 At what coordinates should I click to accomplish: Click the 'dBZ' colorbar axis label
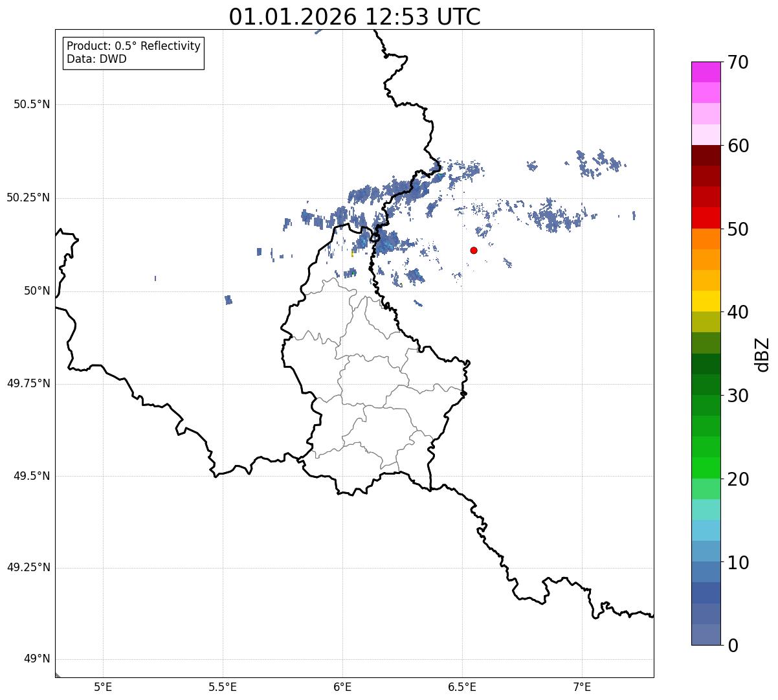[x=762, y=354]
